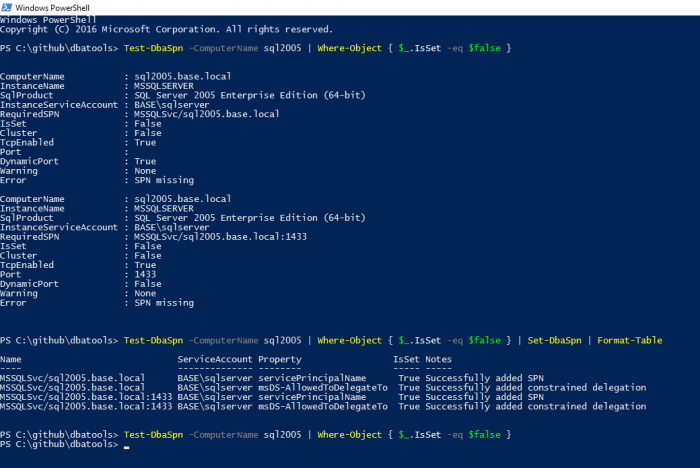Screen dimensions: 700x468
Task: Select the IsSet column header in the table
Action: pyautogui.click(x=406, y=358)
